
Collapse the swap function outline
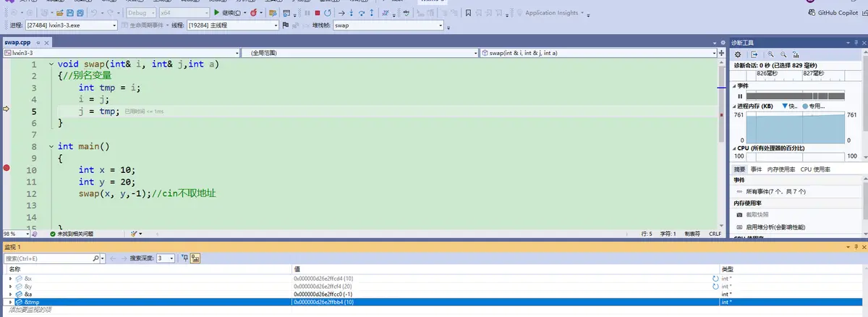pos(51,64)
